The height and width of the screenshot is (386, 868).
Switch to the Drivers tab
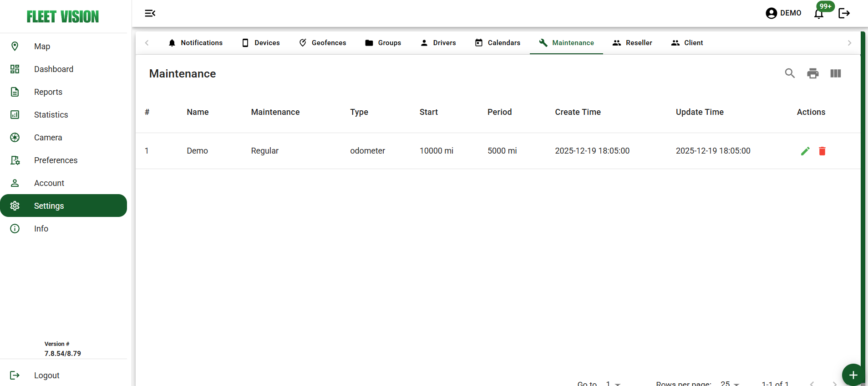[438, 43]
